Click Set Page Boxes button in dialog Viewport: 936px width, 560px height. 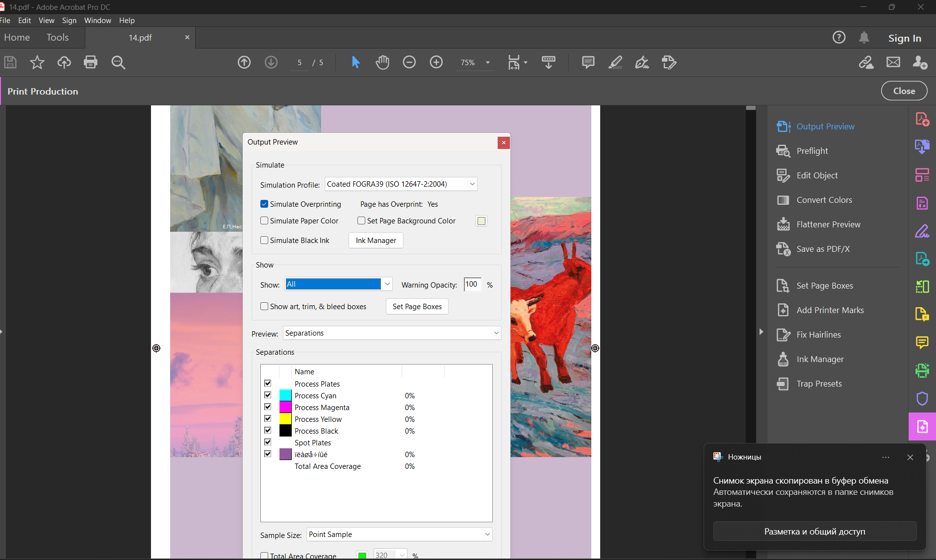(x=417, y=307)
